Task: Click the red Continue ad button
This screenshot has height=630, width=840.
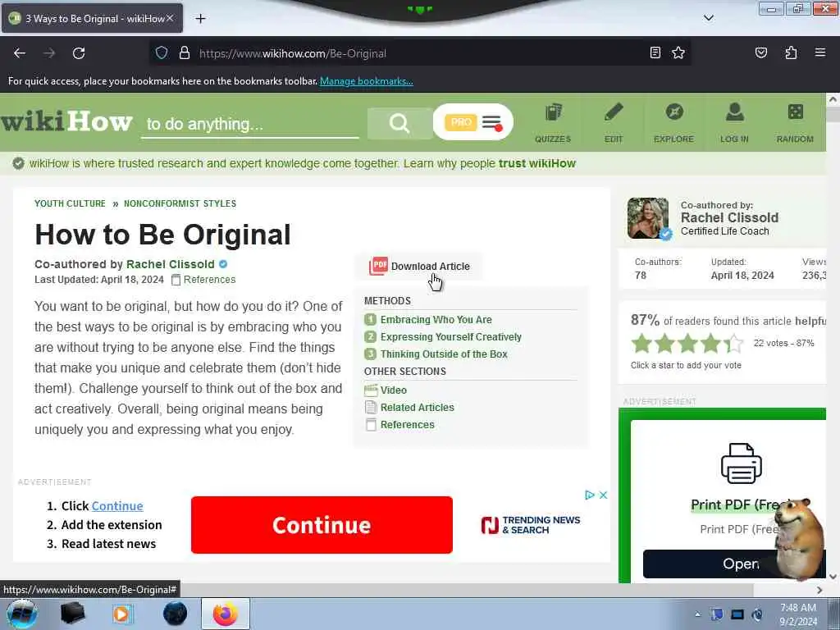Action: [322, 525]
